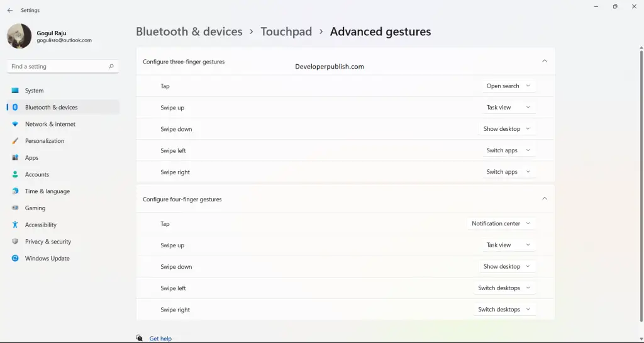Open Personalization settings
Viewport: 644px width, 343px height.
(x=63, y=141)
